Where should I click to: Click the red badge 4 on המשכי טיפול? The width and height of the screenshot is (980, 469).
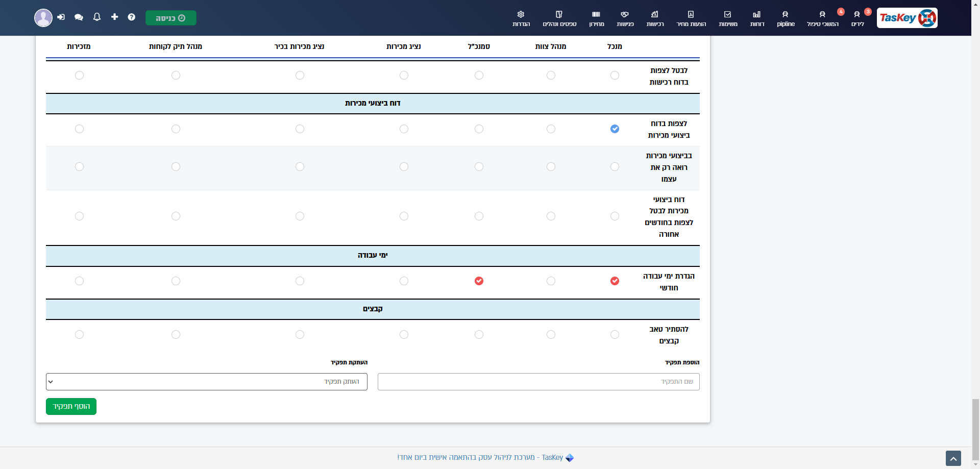(841, 11)
